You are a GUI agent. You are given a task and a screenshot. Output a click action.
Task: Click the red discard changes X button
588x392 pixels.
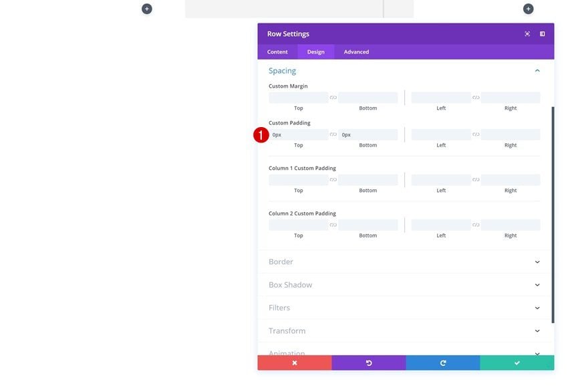click(x=295, y=363)
